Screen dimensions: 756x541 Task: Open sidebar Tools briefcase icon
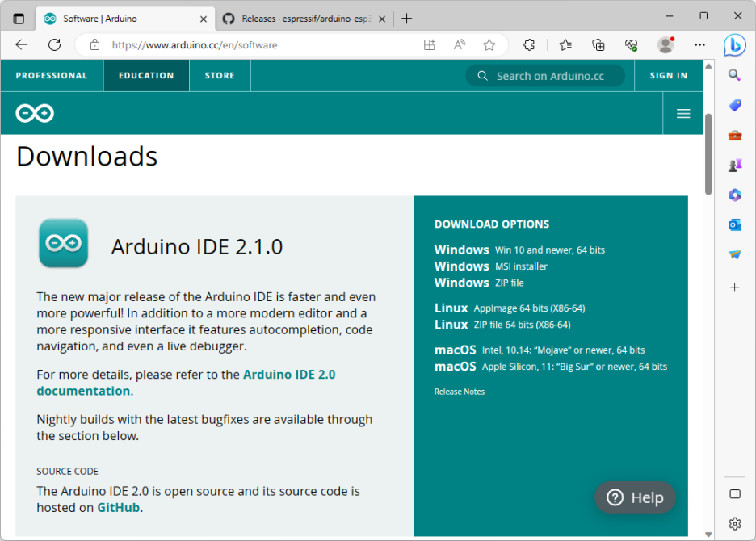pyautogui.click(x=735, y=136)
